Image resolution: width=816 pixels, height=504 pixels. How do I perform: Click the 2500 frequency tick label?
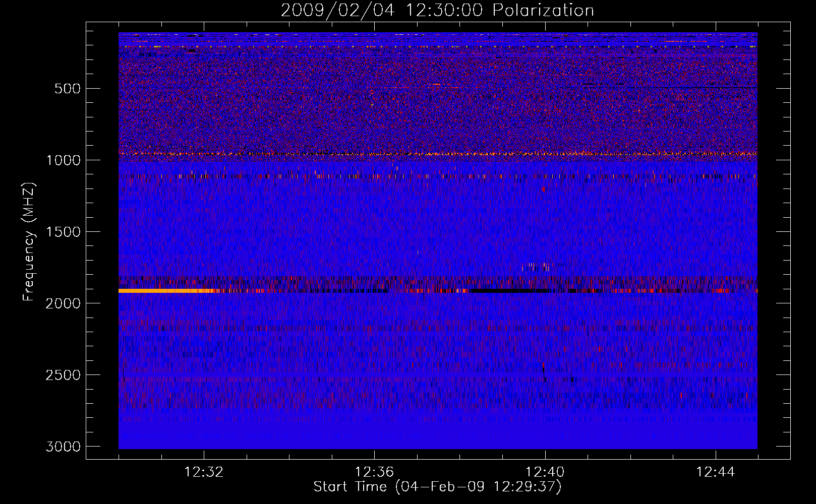(x=63, y=375)
